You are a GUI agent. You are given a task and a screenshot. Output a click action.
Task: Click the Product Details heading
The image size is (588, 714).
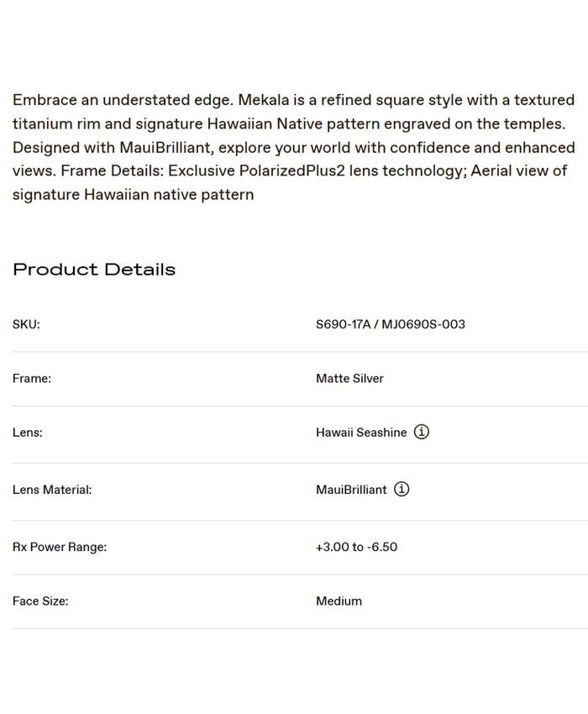click(94, 270)
